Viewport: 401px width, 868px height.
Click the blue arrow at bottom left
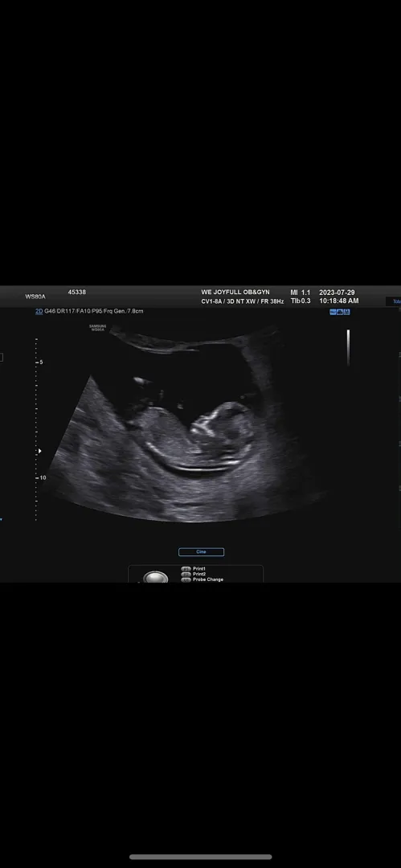pos(1,520)
